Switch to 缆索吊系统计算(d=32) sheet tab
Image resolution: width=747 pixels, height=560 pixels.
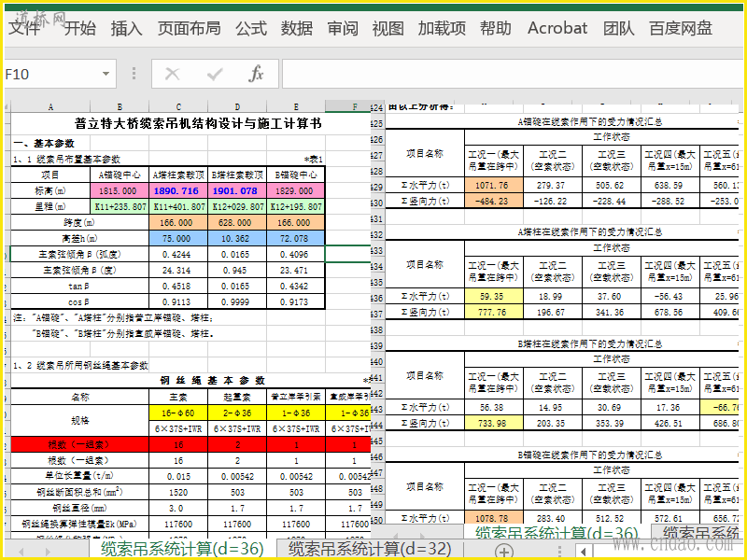pos(369,549)
